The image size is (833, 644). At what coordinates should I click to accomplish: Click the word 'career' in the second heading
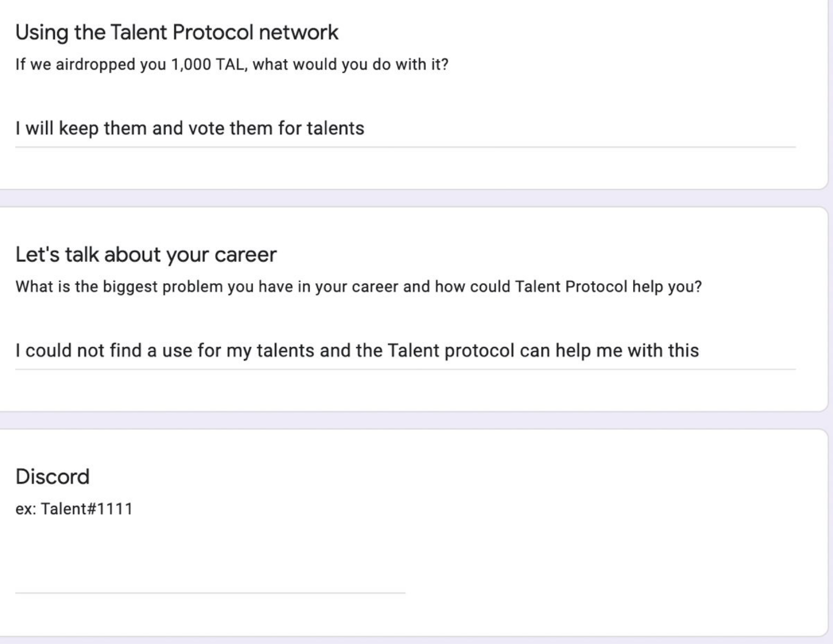(245, 255)
